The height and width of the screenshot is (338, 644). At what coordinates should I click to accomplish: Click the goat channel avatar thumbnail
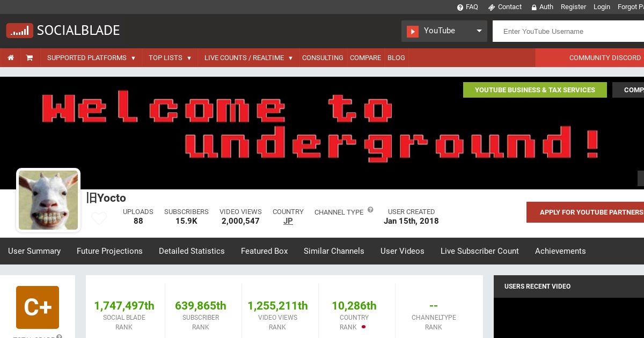48,200
